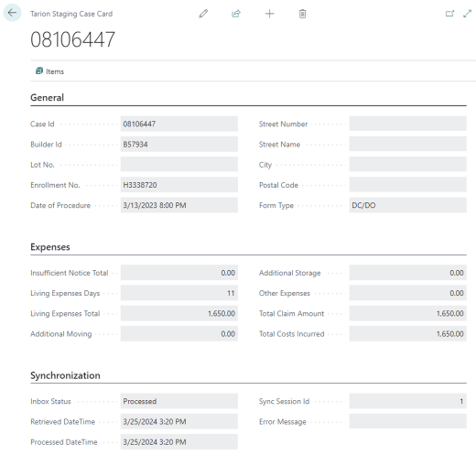Click the Form Type label
The image size is (476, 455).
(x=276, y=205)
